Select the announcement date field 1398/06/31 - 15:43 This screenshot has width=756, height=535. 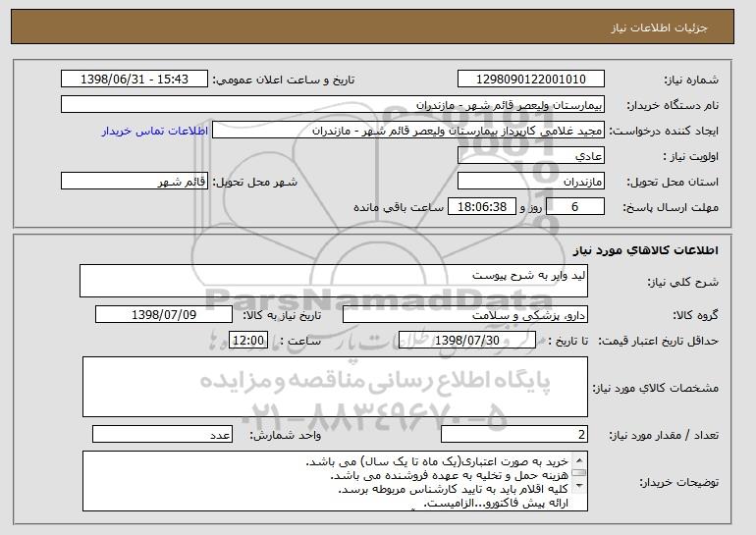135,80
